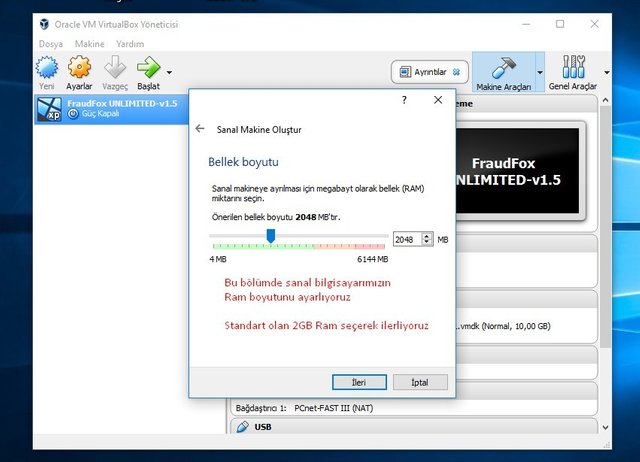The height and width of the screenshot is (462, 640).
Task: Click the details panel scroll-down arrow
Action: click(x=605, y=427)
